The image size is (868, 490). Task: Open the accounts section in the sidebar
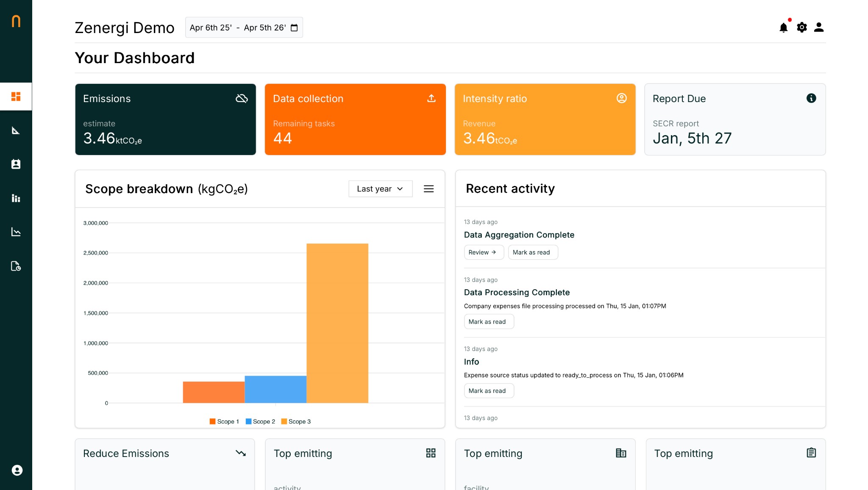click(16, 164)
